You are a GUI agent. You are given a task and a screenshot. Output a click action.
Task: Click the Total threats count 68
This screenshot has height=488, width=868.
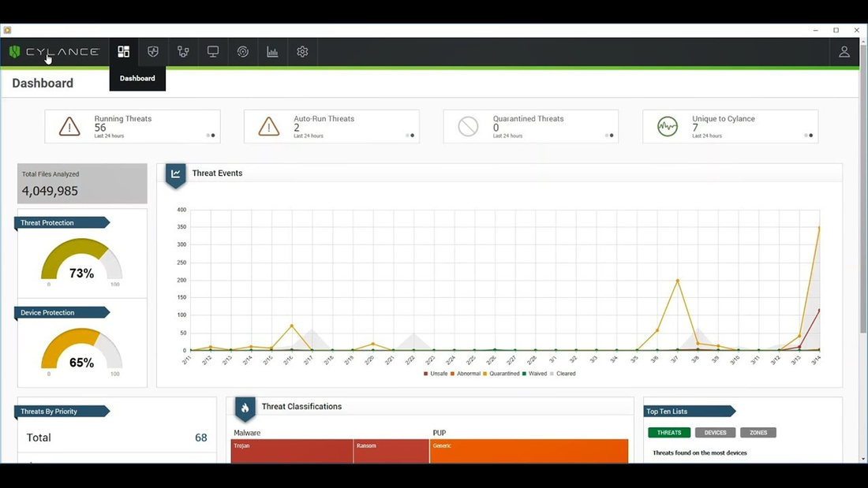coord(201,438)
